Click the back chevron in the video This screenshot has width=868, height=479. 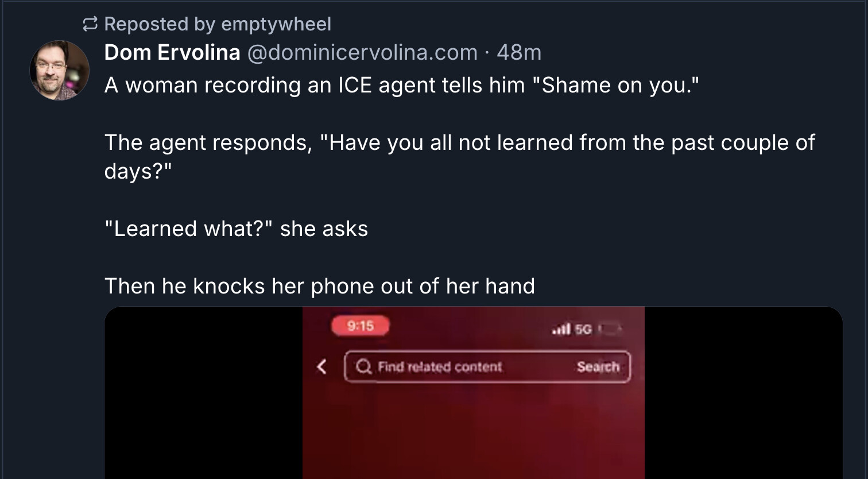coord(322,366)
